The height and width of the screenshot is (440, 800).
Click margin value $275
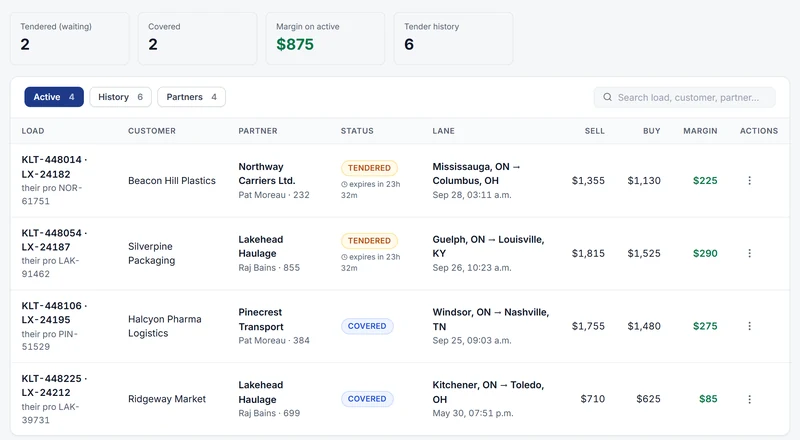[x=705, y=326]
